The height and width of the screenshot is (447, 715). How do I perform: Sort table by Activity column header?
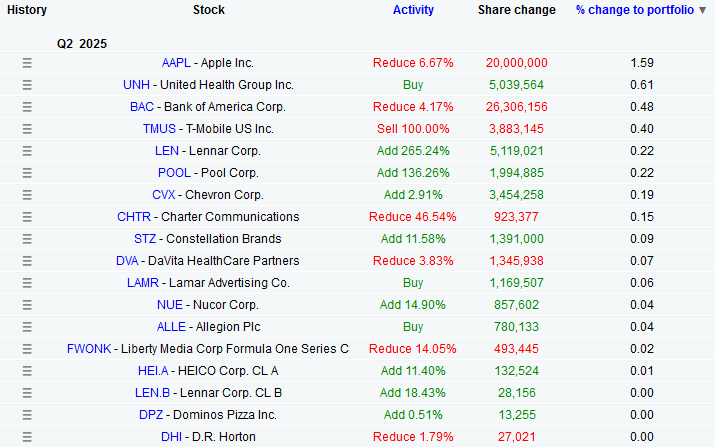413,10
